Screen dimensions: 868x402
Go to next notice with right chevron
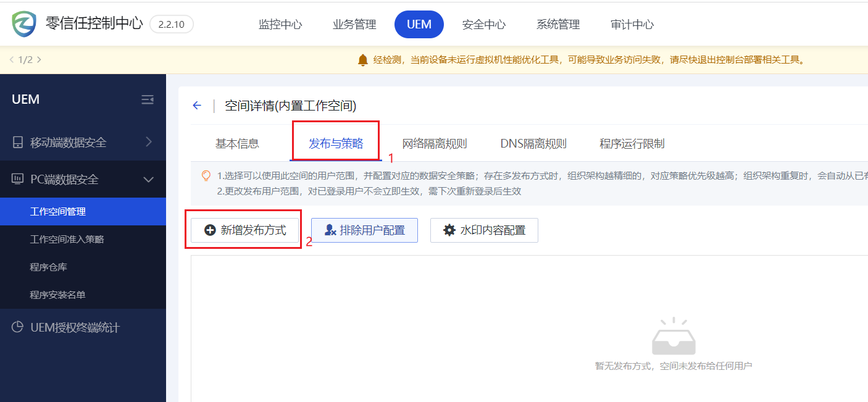tap(40, 60)
